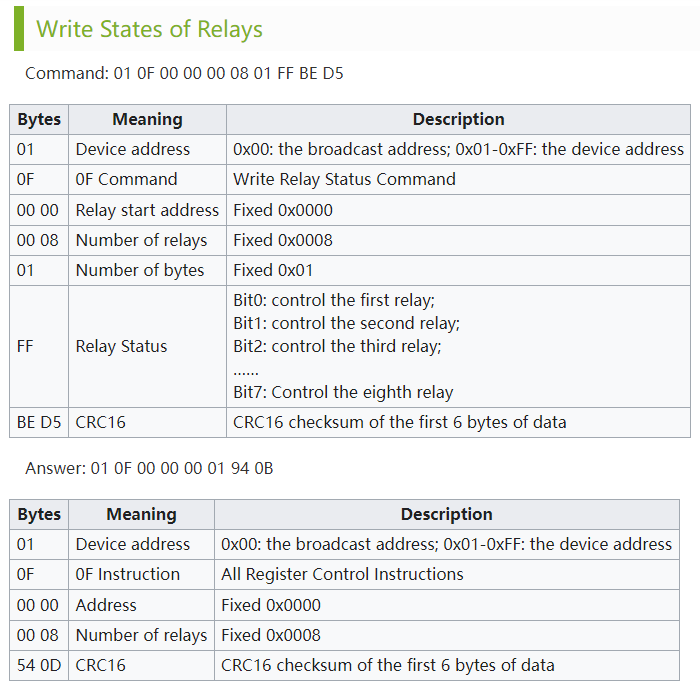Click the "0F Instruction" cell
700x692 pixels.
coord(128,575)
